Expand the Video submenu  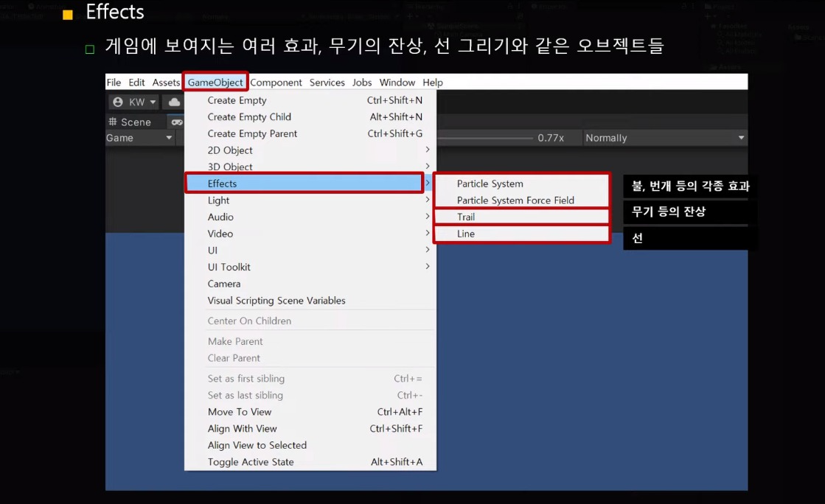[x=310, y=234]
